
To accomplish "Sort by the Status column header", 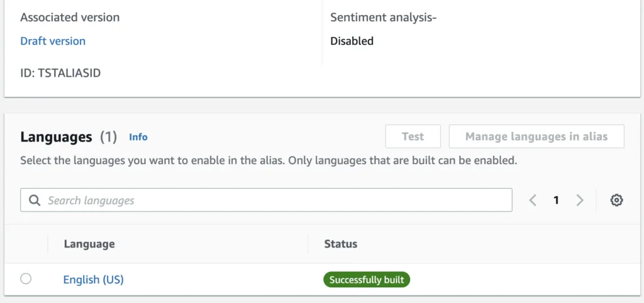I will pyautogui.click(x=340, y=244).
